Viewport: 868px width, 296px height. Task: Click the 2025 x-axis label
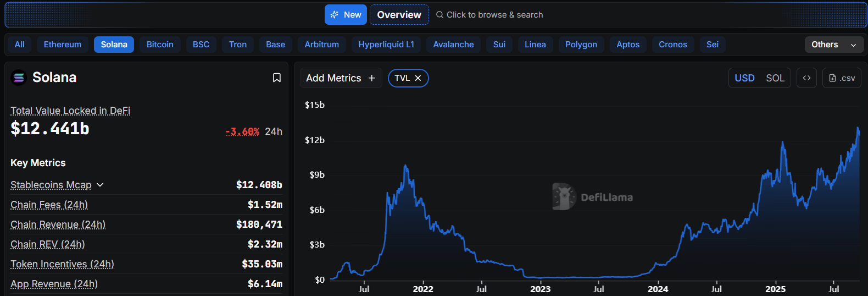click(x=776, y=289)
